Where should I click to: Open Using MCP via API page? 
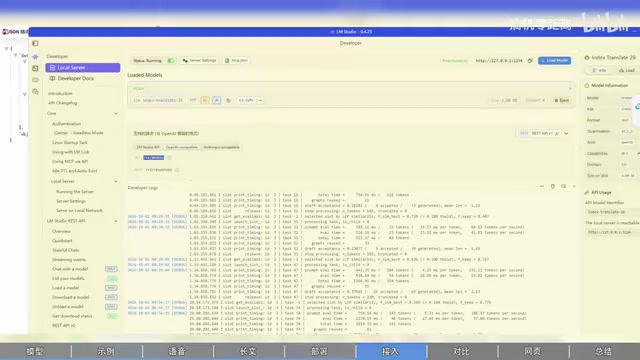[x=70, y=162]
